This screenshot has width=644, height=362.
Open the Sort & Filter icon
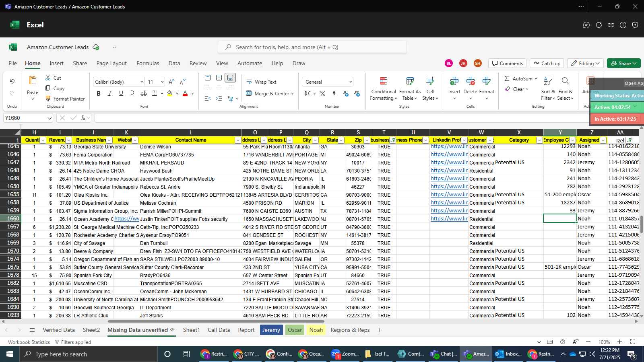[x=548, y=81]
